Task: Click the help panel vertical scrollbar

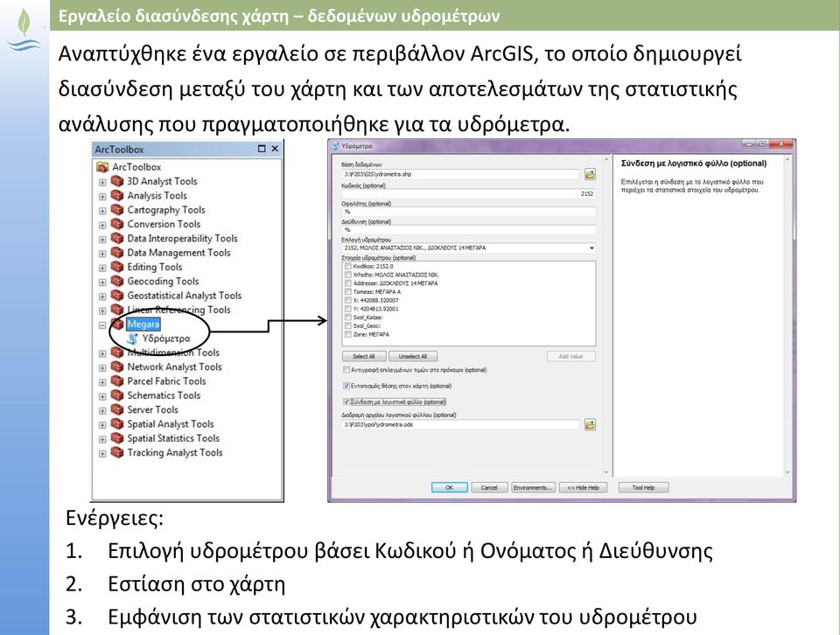Action: click(787, 316)
